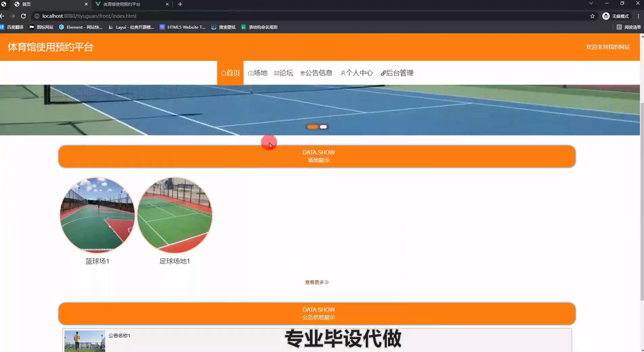
Task: Go to 论坛 in the navigation bar
Action: [284, 73]
